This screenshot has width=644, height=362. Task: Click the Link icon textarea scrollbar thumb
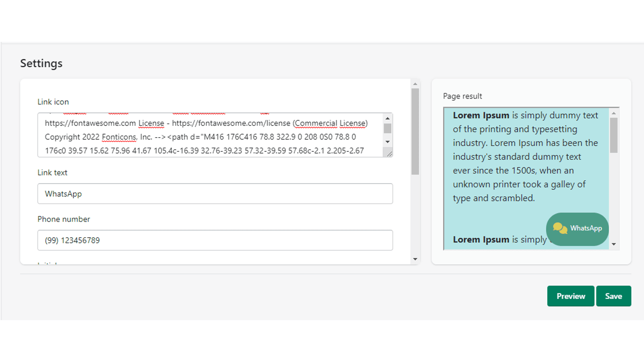[387, 129]
